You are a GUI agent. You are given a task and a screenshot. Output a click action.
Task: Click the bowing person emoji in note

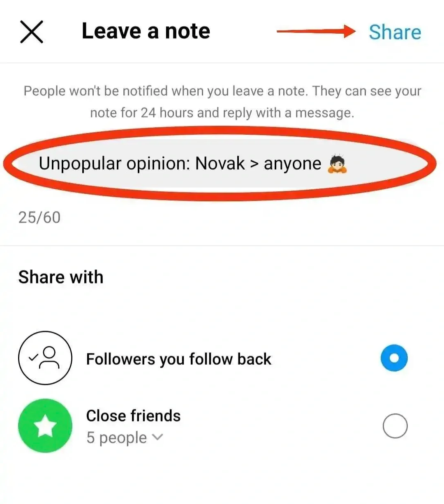coord(337,164)
